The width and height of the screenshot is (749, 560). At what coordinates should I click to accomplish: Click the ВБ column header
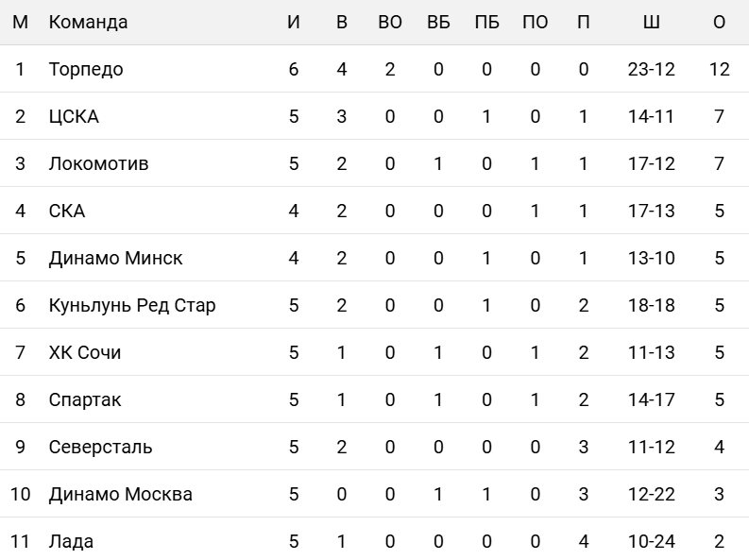pos(438,22)
